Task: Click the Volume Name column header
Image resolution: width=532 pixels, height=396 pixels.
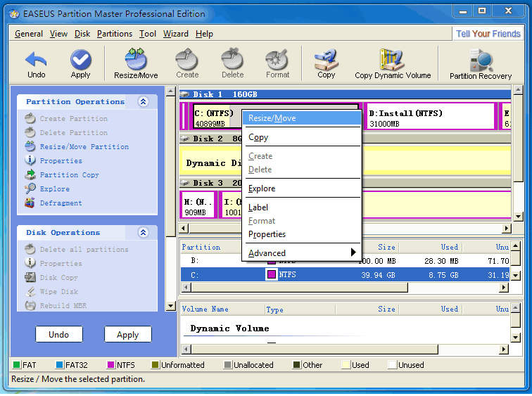Action: click(x=205, y=309)
